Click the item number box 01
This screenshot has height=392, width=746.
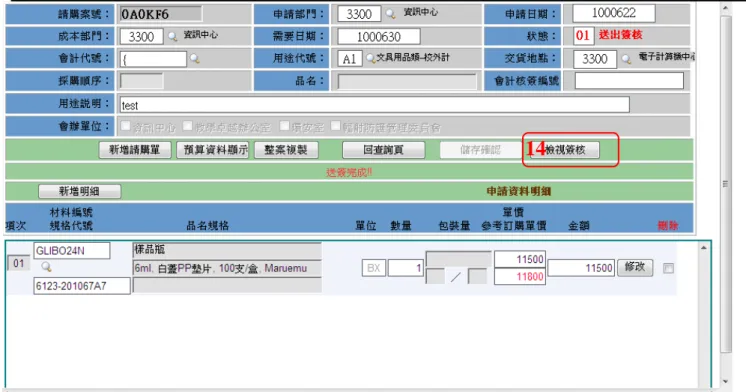click(19, 264)
